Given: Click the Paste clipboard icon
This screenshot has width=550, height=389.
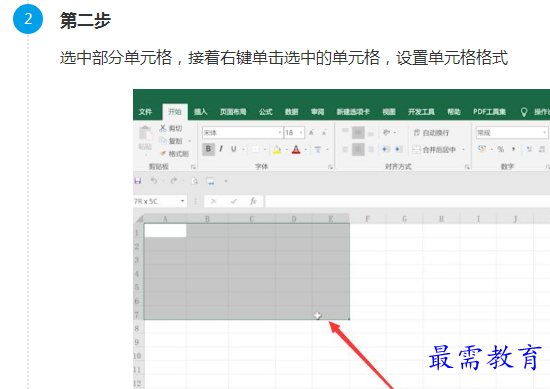Looking at the screenshot, I should [x=145, y=134].
